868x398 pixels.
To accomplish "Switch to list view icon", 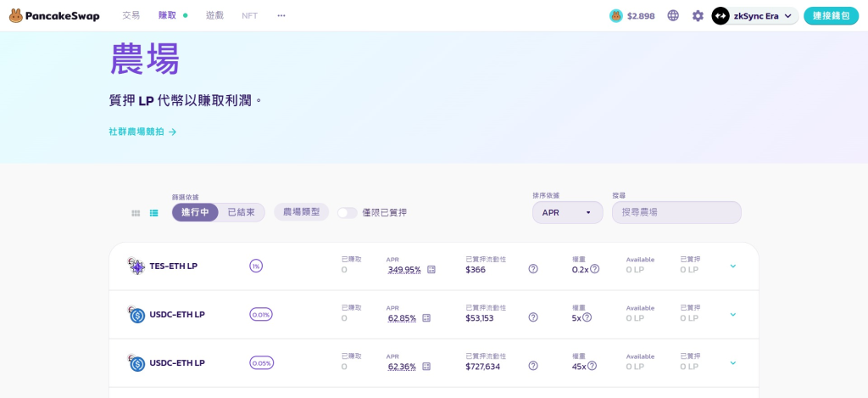I will click(153, 213).
